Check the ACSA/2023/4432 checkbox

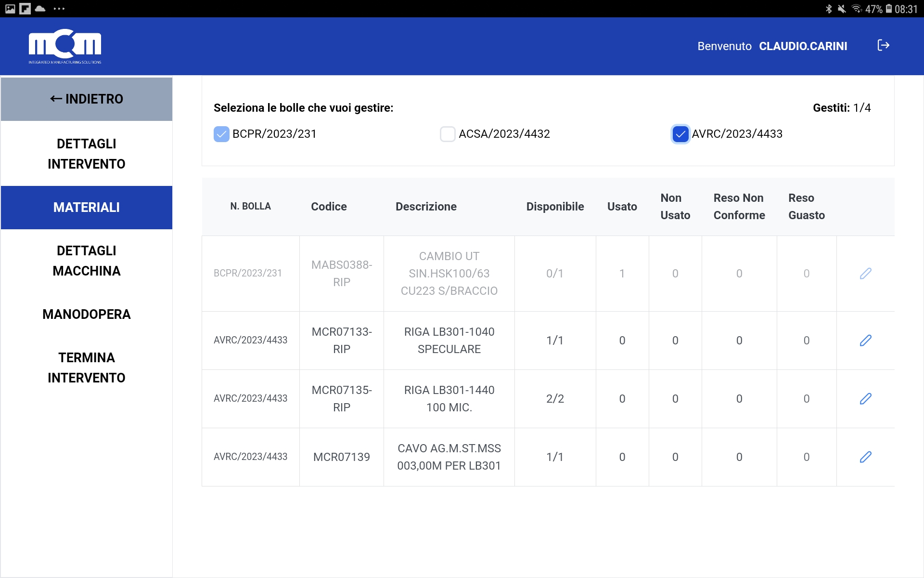coord(448,134)
